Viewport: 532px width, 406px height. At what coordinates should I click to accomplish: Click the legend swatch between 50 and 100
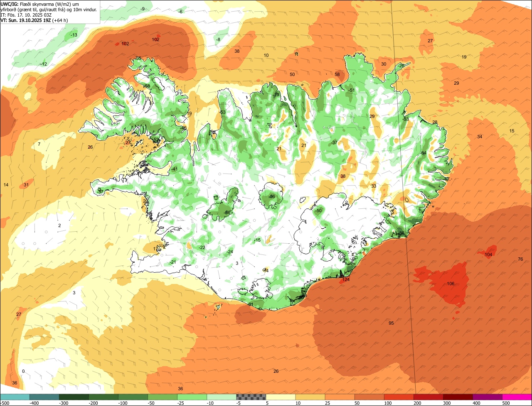pyautogui.click(x=369, y=397)
